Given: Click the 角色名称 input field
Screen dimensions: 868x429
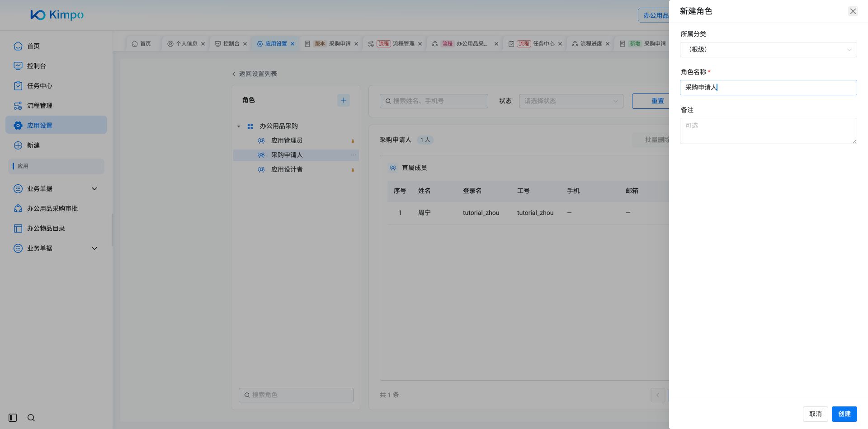Looking at the screenshot, I should [x=768, y=88].
